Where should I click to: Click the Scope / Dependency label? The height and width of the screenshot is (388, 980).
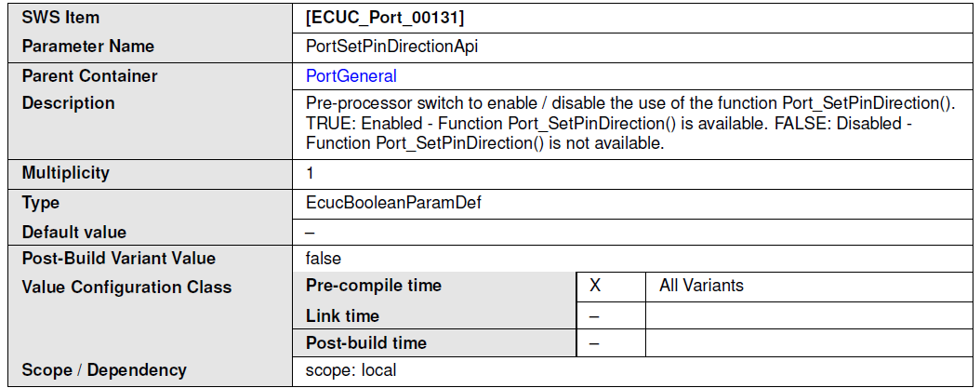pyautogui.click(x=104, y=370)
